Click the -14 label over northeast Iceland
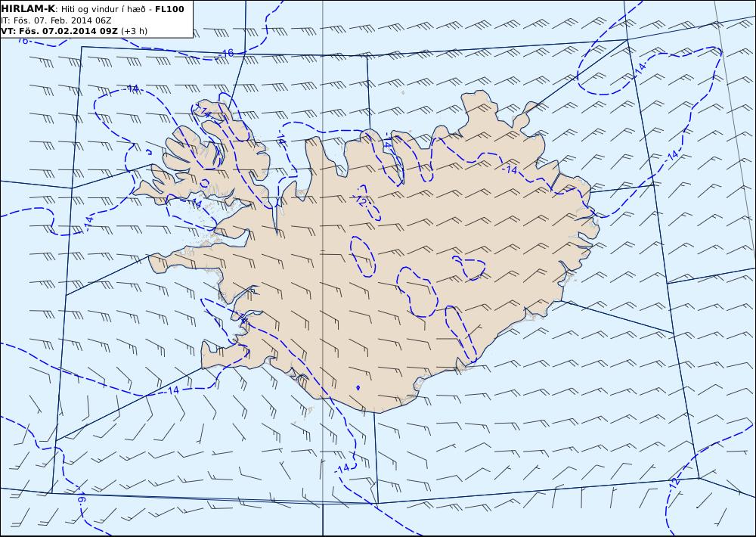The height and width of the screenshot is (537, 756). (x=510, y=170)
